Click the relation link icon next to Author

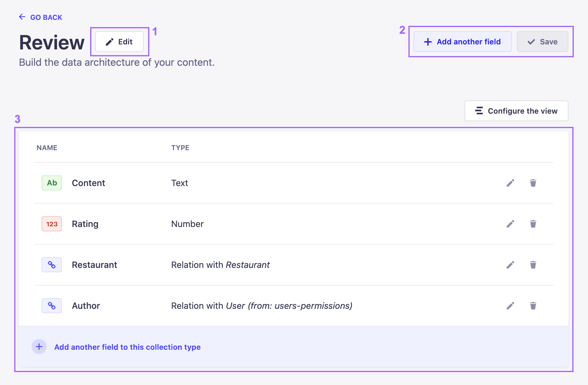tap(51, 305)
